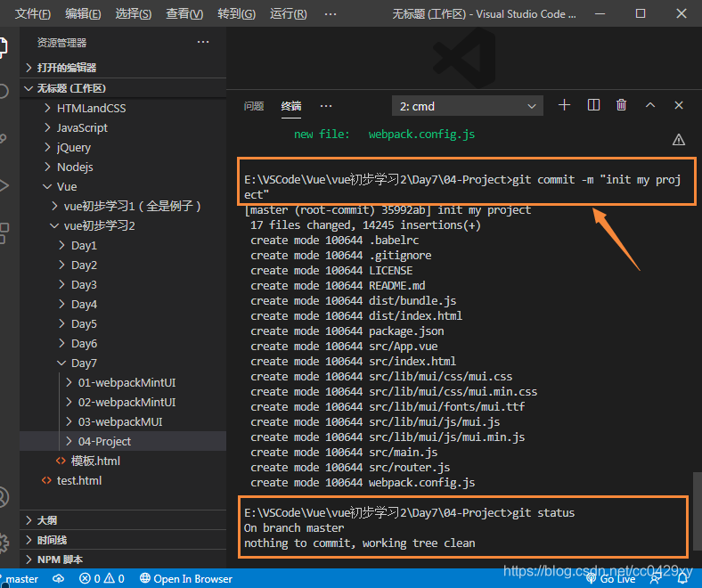Expand the vue初步学习1（全是例子） folder

point(123,206)
